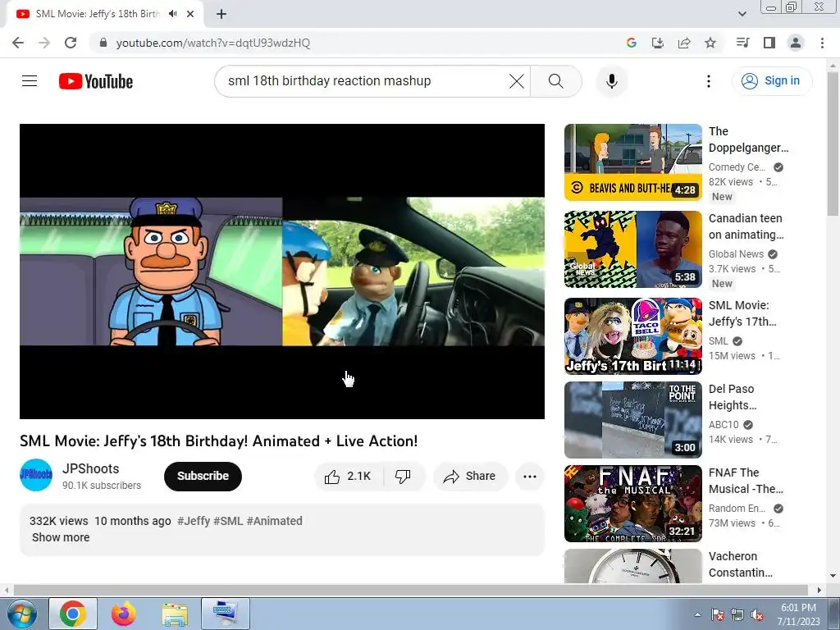Open Del Paso Heights video thumbnail
This screenshot has height=630, width=840.
point(632,420)
